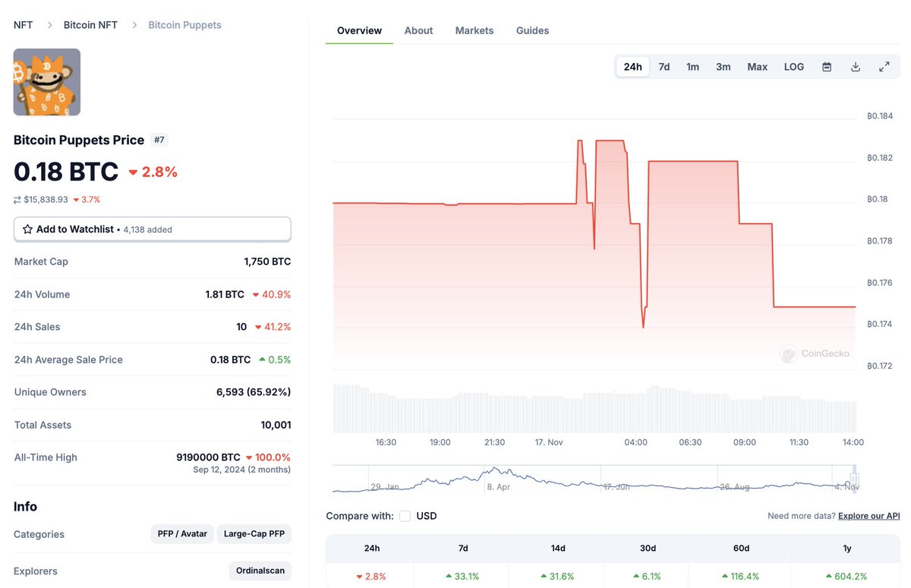Viewport: 911px width, 588px height.
Task: Add Bitcoin Puppets to Watchlist
Action: tap(153, 229)
